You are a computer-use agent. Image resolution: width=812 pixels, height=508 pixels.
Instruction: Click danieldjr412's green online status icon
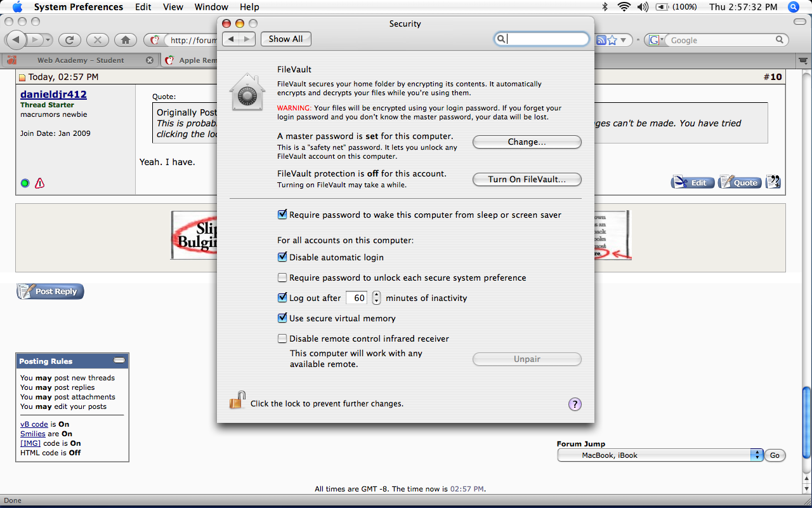[25, 184]
